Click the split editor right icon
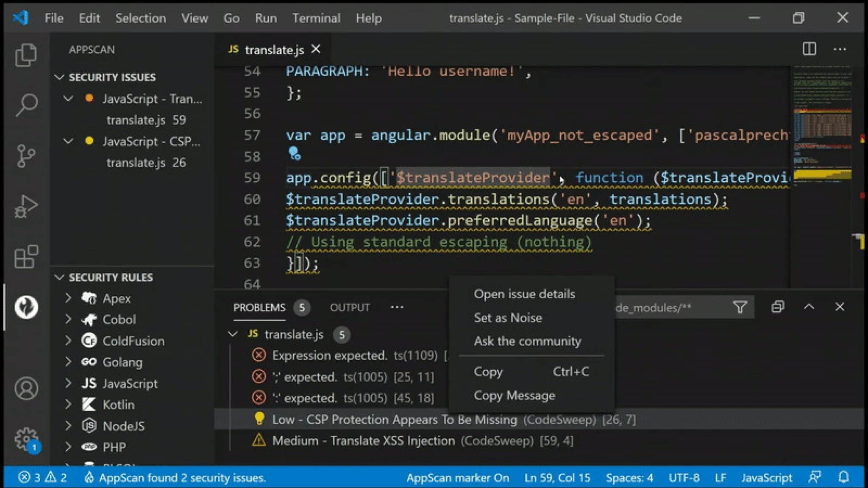Screen dimensions: 868x488 coord(809,49)
